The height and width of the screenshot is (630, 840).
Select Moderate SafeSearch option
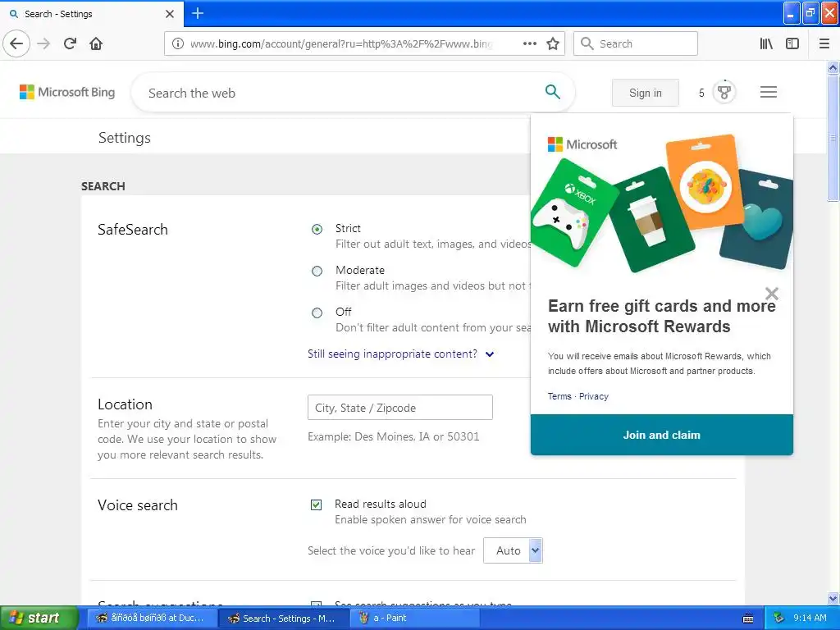click(317, 271)
